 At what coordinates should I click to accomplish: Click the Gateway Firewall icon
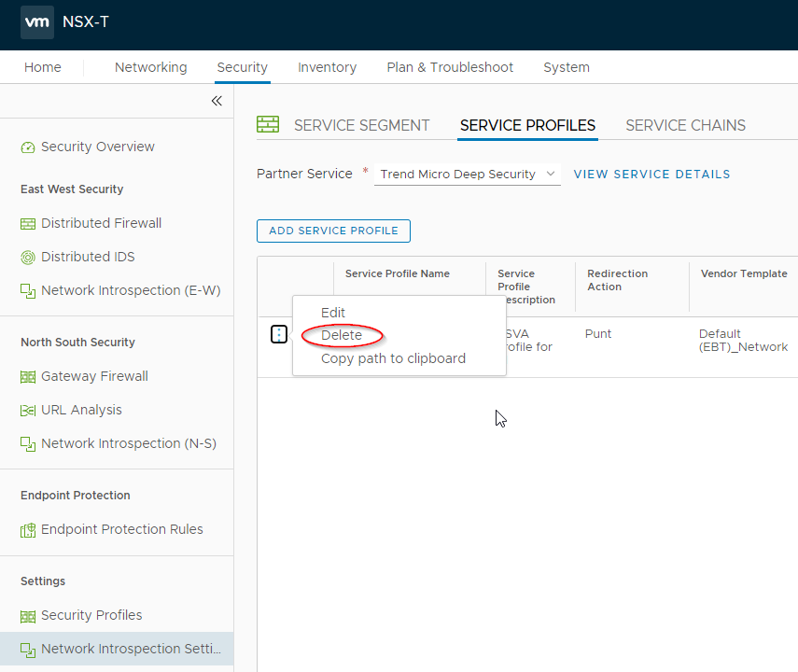(x=28, y=377)
